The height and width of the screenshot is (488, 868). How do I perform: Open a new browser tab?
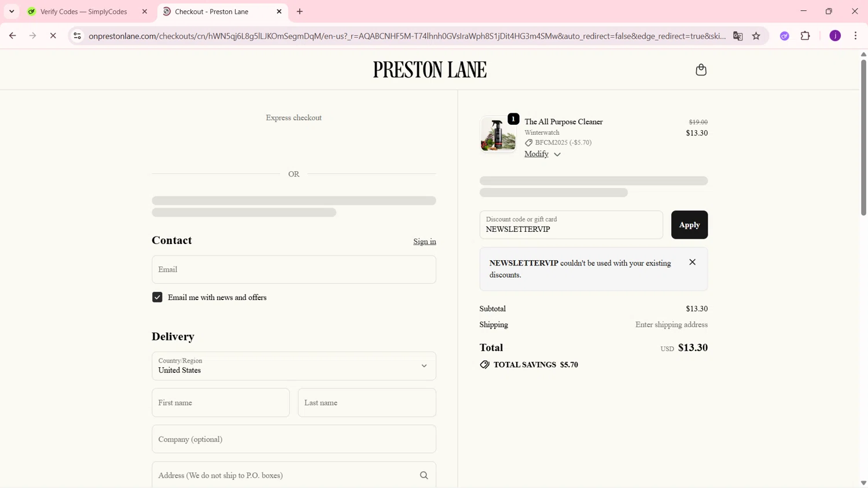pyautogui.click(x=300, y=12)
